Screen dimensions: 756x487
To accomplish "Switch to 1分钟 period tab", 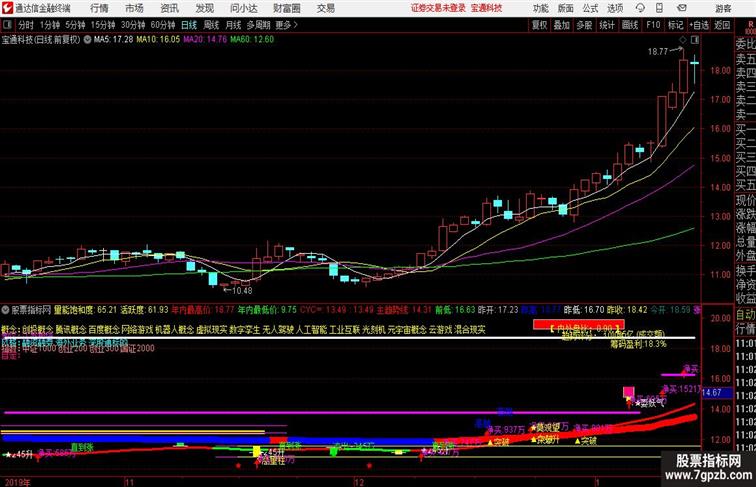I will 50,25.
